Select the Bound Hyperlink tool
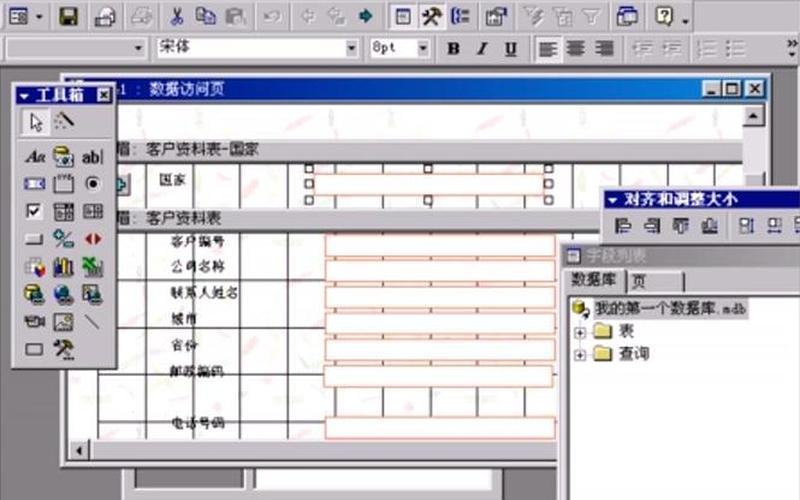 35,294
